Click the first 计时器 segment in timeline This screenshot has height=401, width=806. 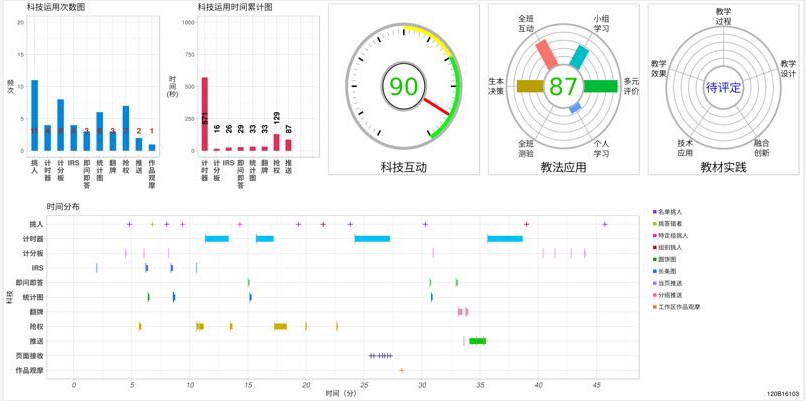[217, 238]
